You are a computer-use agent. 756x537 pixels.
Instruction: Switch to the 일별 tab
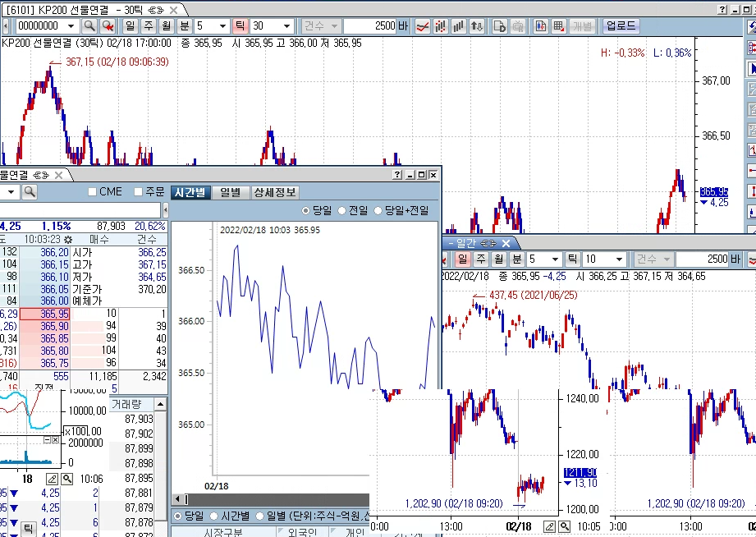tap(231, 192)
